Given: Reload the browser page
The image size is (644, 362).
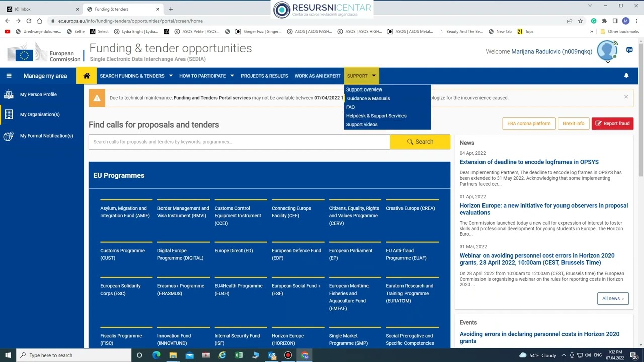Looking at the screenshot, I should 29,21.
